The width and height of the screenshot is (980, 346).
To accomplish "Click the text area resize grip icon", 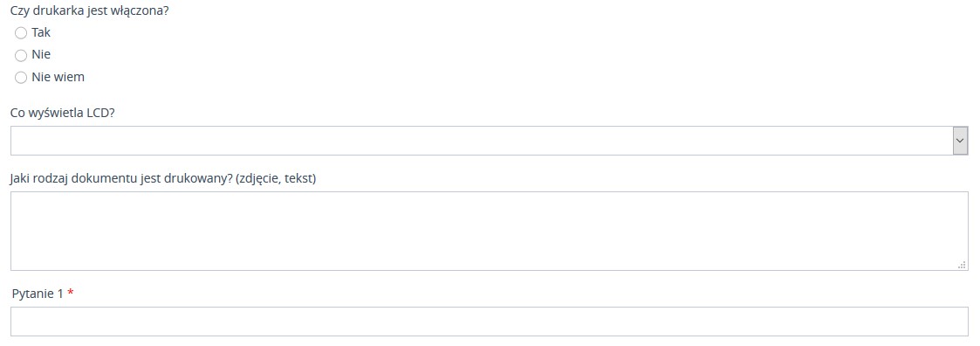I will click(962, 265).
